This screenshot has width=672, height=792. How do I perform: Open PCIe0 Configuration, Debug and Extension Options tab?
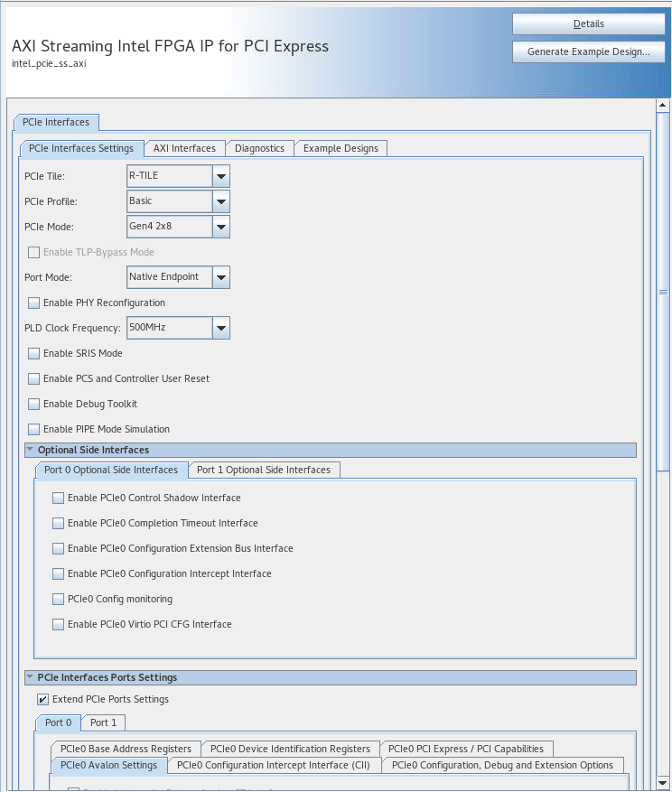503,765
